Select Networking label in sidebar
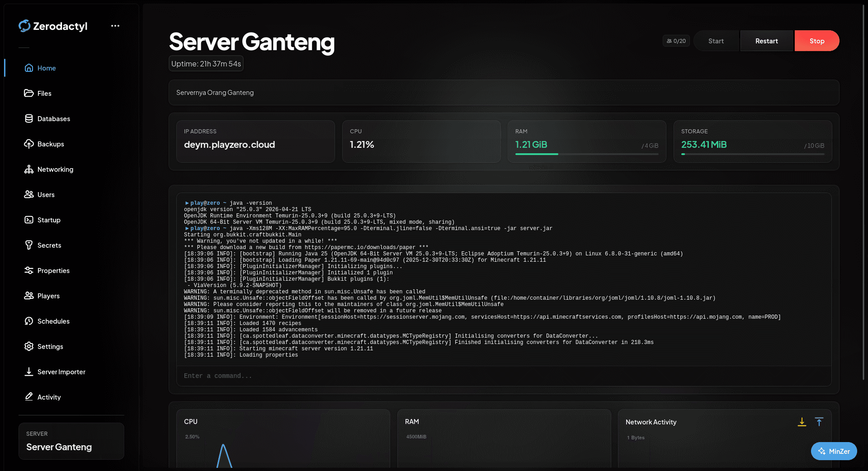Viewport: 868px width, 471px height. [x=55, y=169]
